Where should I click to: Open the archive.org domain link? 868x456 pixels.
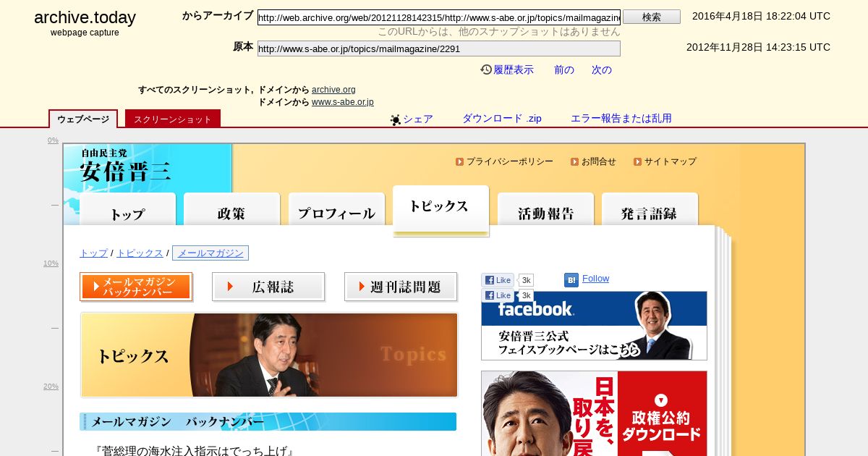coord(333,90)
